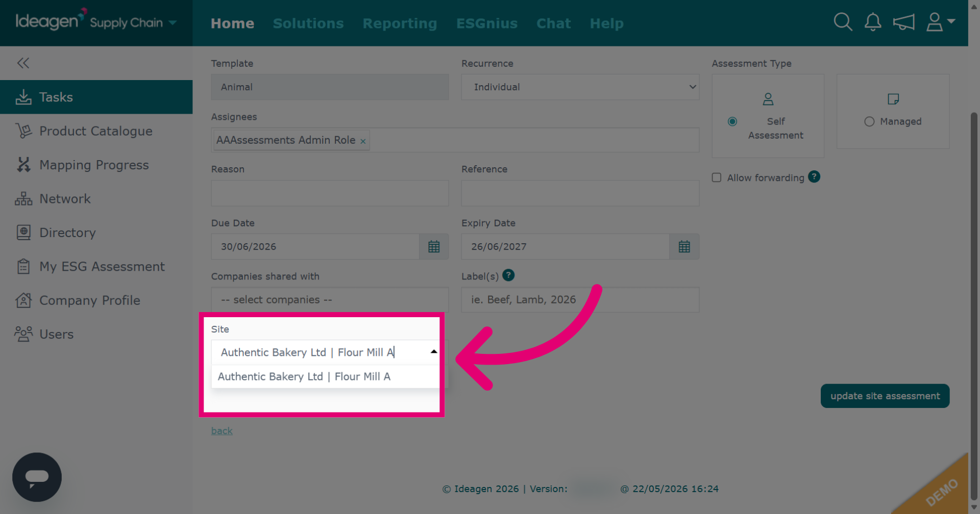
Task: Open the Reporting menu
Action: (x=400, y=23)
